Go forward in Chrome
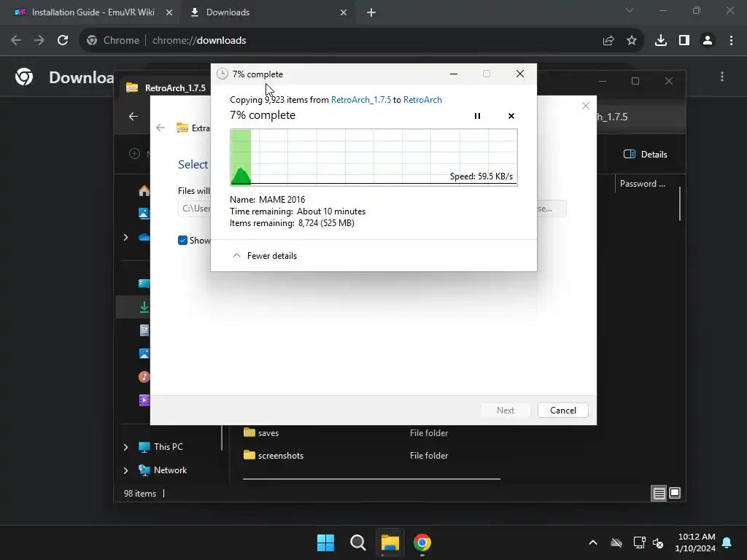The image size is (747, 560). point(39,41)
